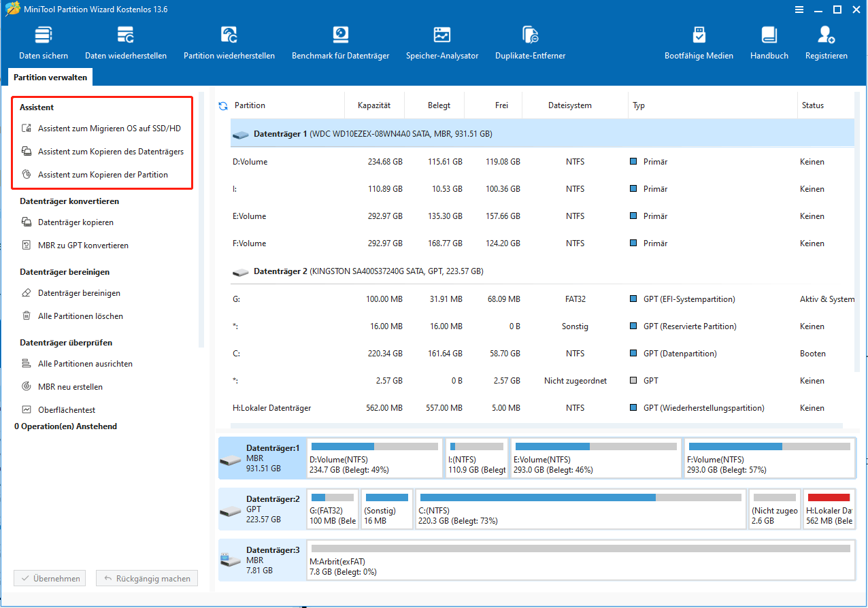The width and height of the screenshot is (868, 608).
Task: Switch to Partition verwalten tab
Action: coord(50,78)
